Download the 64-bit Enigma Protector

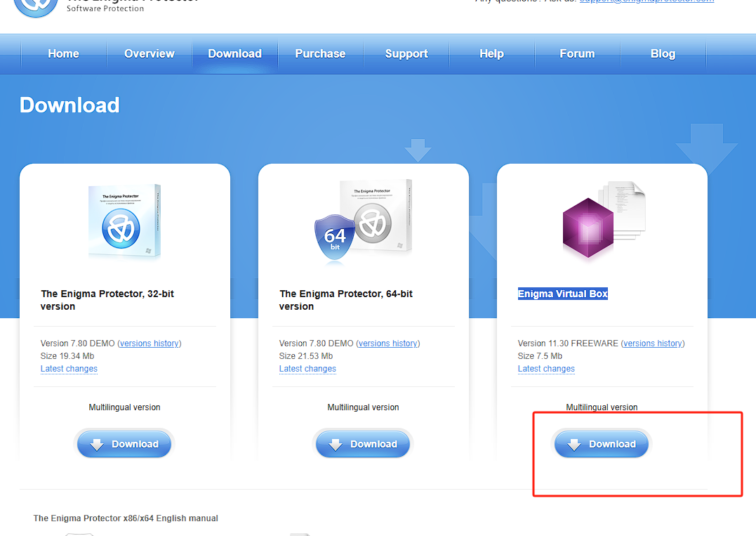tap(363, 444)
